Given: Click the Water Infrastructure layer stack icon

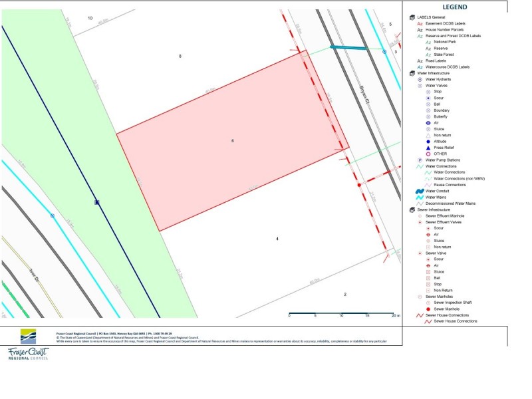Looking at the screenshot, I should [412, 73].
